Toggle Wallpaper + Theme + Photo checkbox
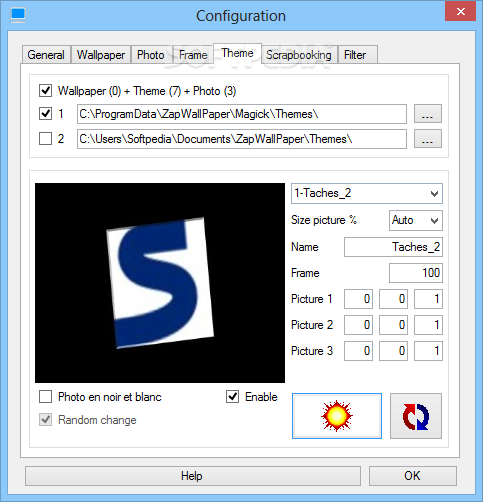 pos(45,90)
